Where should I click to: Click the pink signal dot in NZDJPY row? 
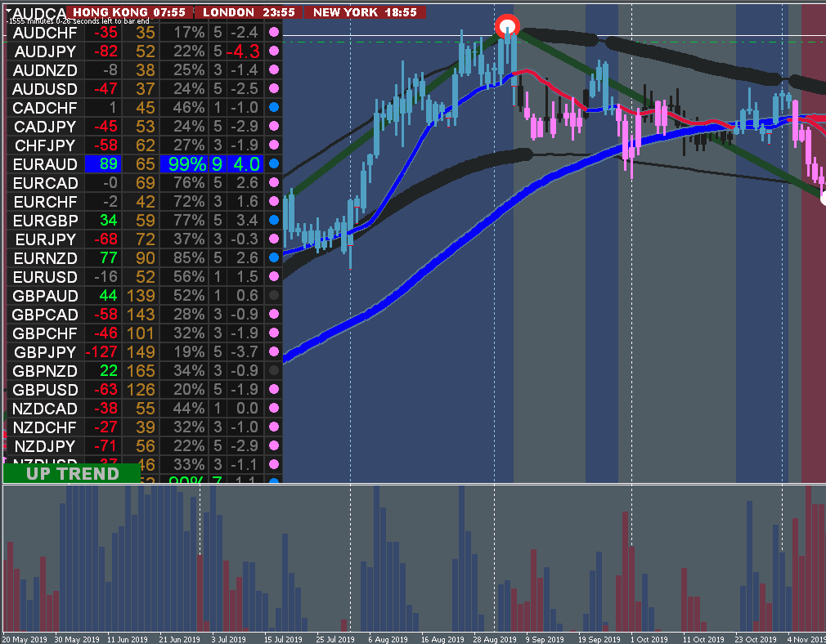pyautogui.click(x=274, y=445)
